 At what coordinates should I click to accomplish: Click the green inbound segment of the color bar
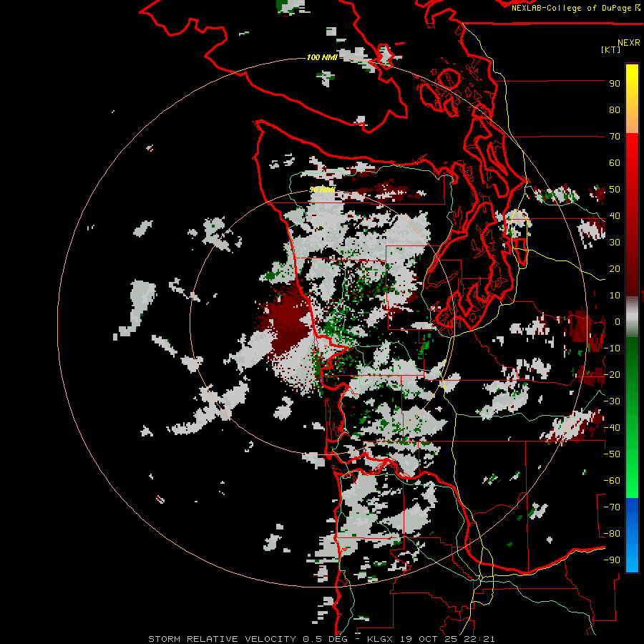(632, 418)
